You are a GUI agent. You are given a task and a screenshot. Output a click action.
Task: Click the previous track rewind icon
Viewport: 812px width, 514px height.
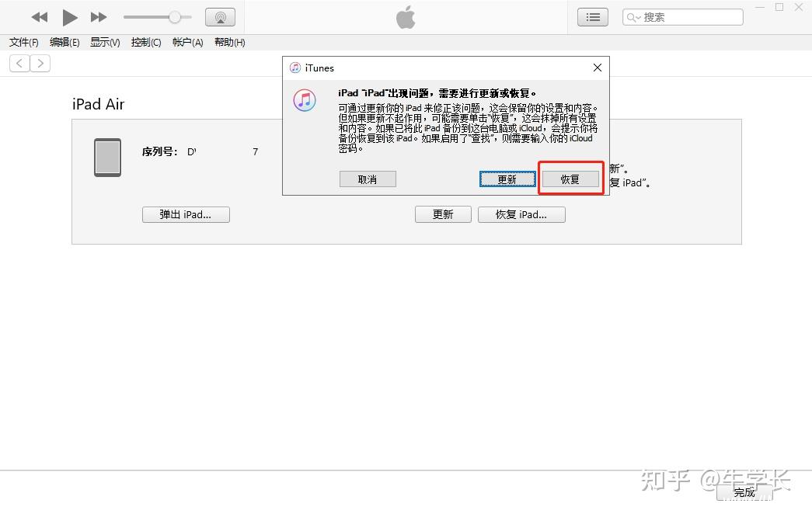[40, 17]
